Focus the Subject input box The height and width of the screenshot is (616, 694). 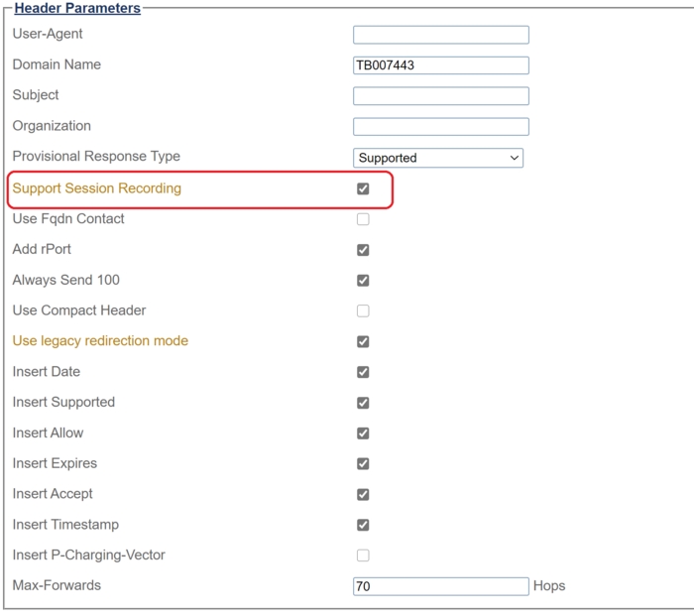coord(440,96)
